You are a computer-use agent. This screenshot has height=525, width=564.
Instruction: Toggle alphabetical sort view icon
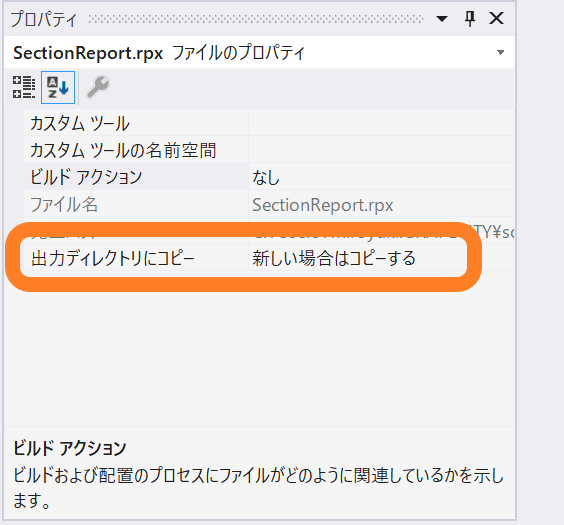58,87
